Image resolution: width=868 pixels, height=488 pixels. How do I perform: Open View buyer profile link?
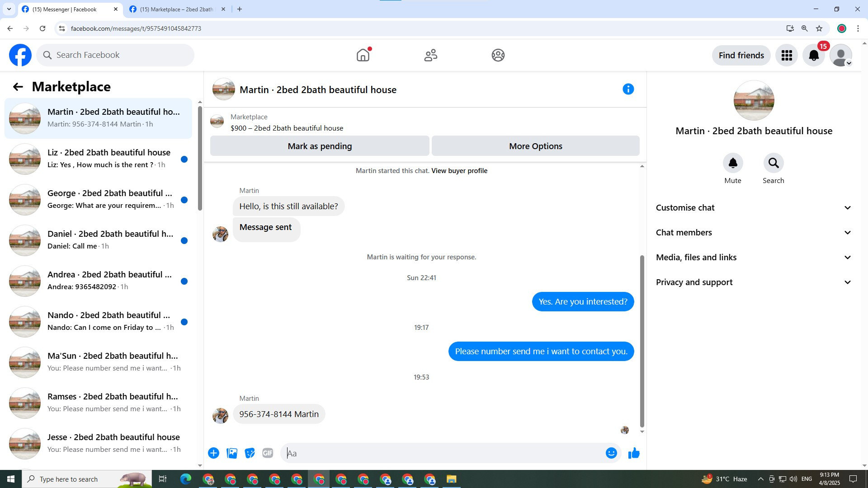click(x=459, y=171)
